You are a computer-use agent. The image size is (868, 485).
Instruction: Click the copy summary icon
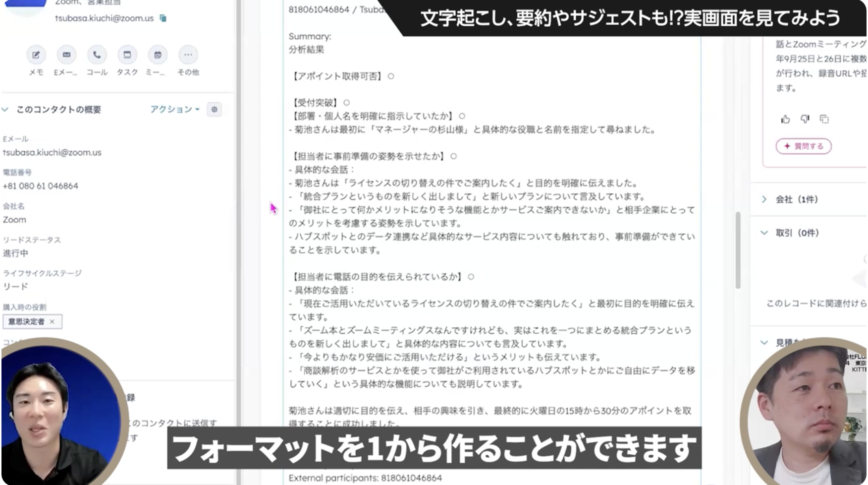[x=824, y=119]
